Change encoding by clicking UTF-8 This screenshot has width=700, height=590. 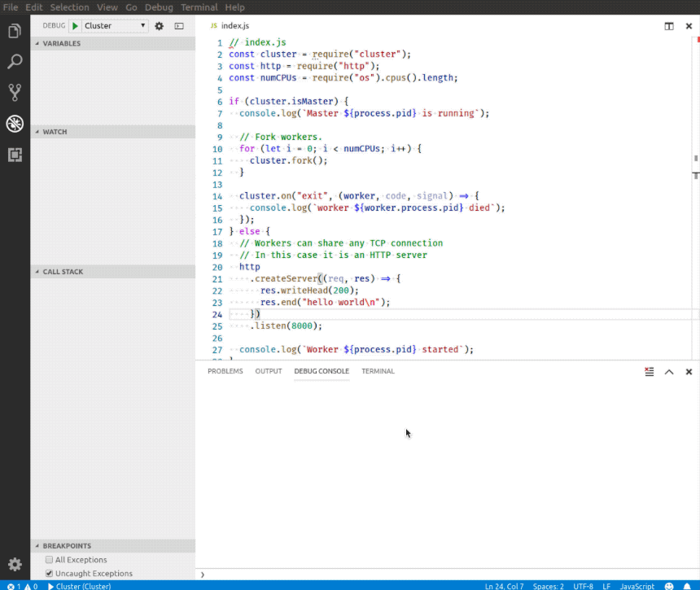click(583, 586)
